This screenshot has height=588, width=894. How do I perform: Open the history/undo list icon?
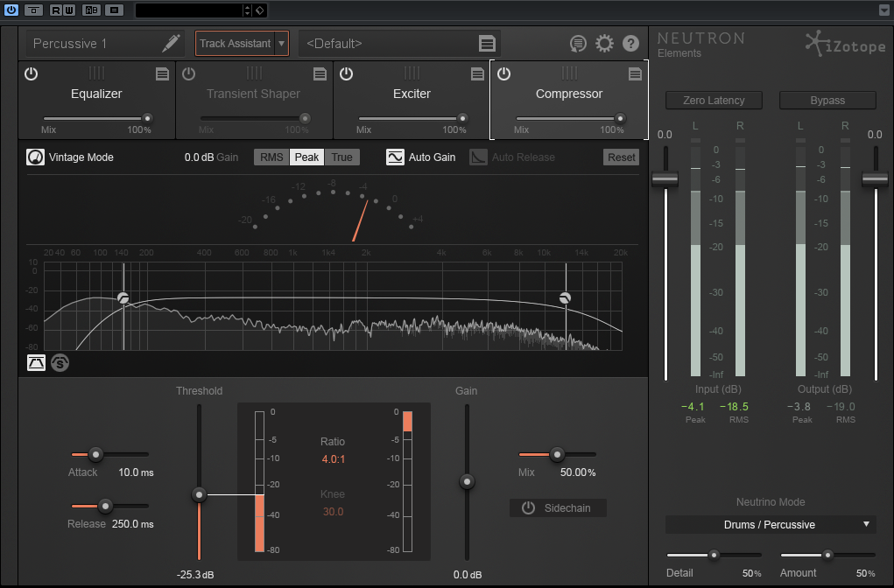578,43
